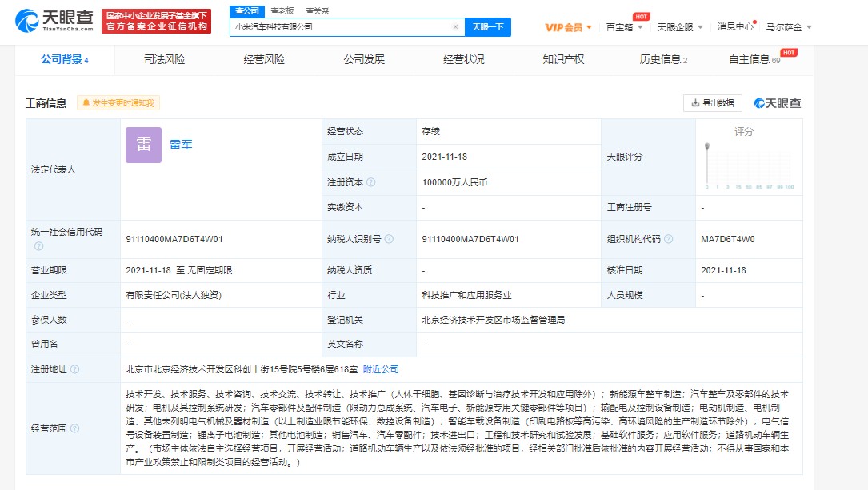This screenshot has width=868, height=490.
Task: Click the bell icon in 发生变更时通知我
Action: (x=86, y=103)
